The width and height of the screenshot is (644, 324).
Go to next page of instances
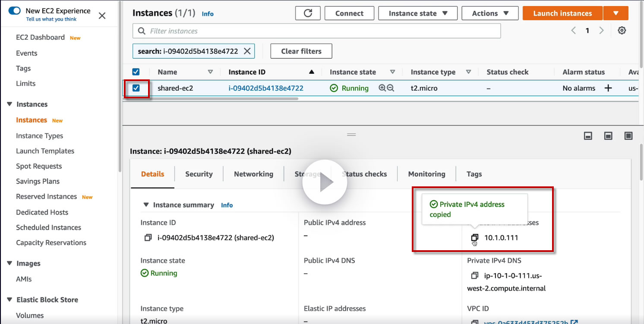601,31
